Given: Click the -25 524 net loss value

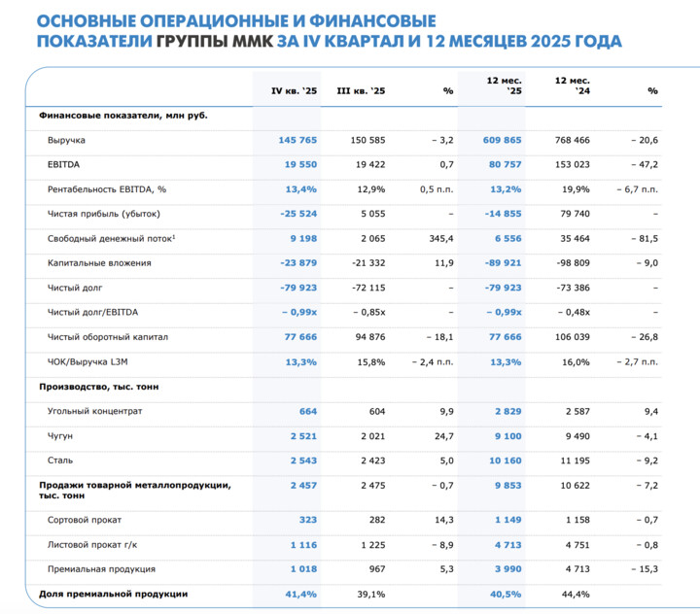Looking at the screenshot, I should click(x=297, y=213).
